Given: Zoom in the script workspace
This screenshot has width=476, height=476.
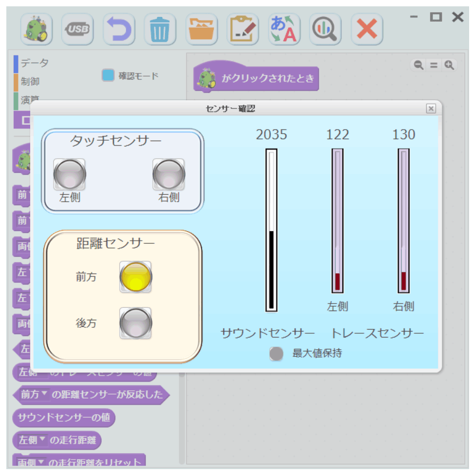Looking at the screenshot, I should pyautogui.click(x=449, y=65).
